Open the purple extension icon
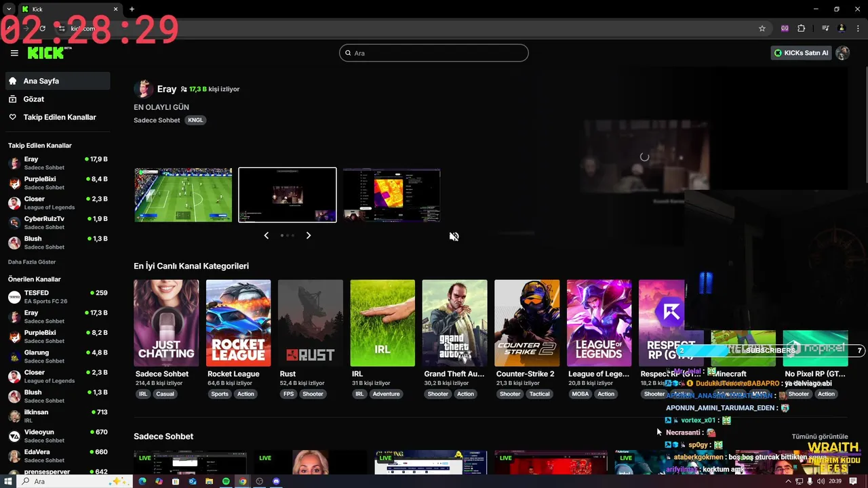 [785, 28]
